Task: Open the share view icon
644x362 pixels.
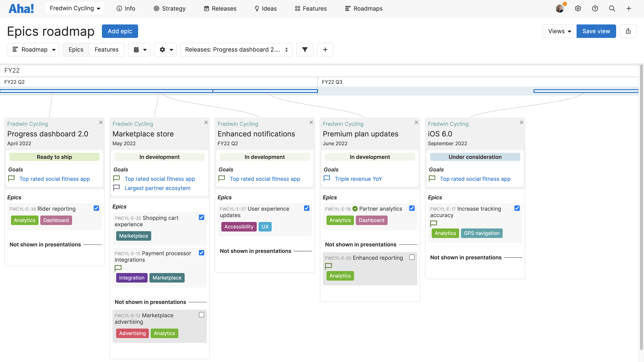Action: [x=629, y=31]
